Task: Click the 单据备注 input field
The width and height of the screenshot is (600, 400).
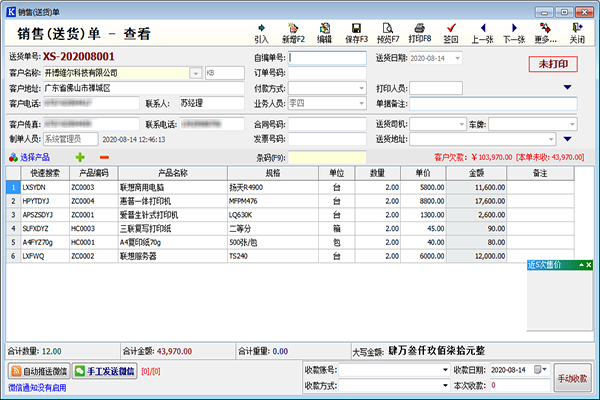Action: tap(493, 103)
